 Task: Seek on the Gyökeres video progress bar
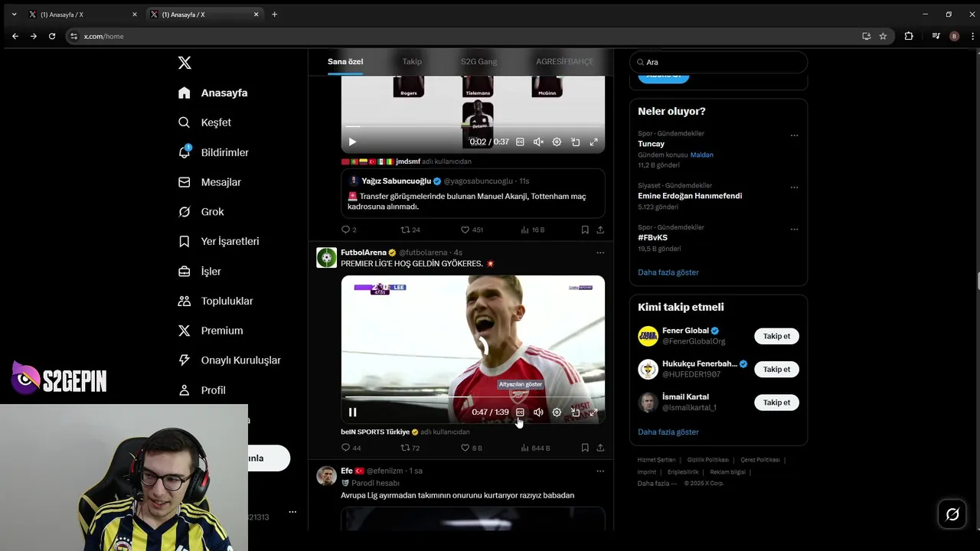click(x=472, y=397)
